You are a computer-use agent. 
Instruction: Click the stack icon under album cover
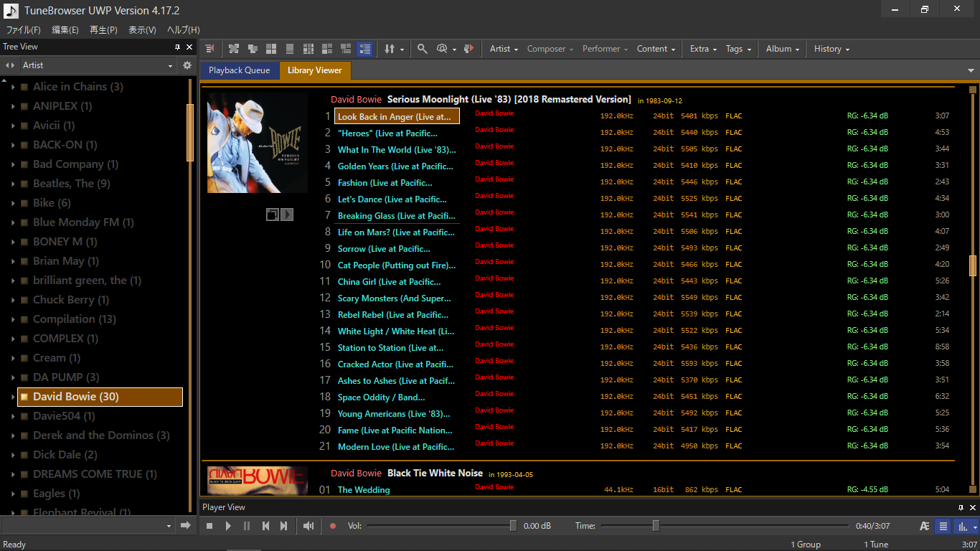273,214
